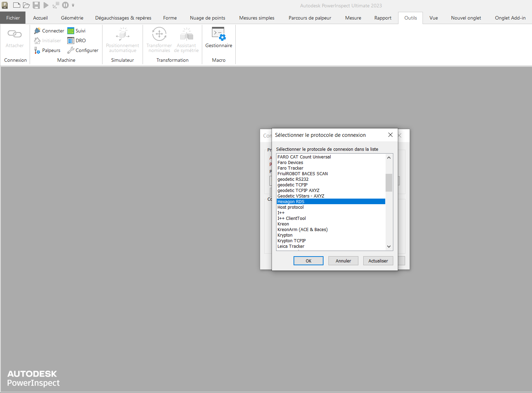Expand the quick access toolbar customize arrow
The width and height of the screenshot is (532, 393).
tap(73, 5)
